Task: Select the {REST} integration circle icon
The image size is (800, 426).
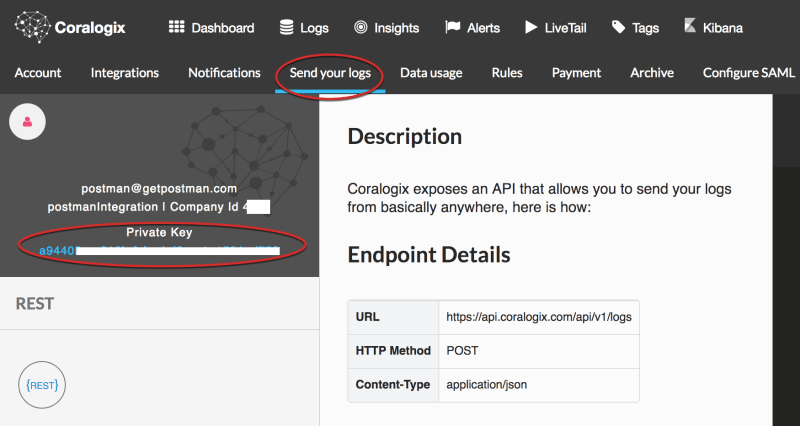Action: point(42,385)
